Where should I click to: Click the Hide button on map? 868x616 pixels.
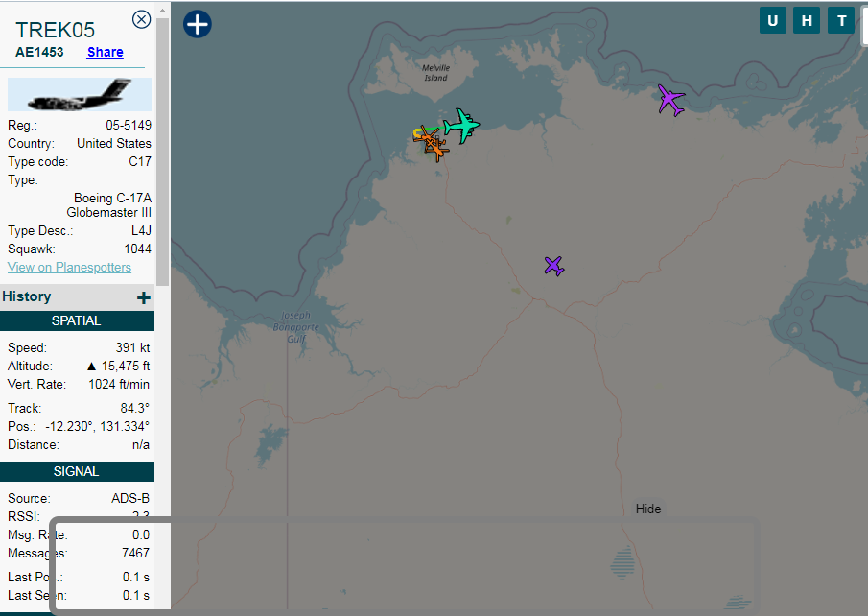tap(648, 509)
